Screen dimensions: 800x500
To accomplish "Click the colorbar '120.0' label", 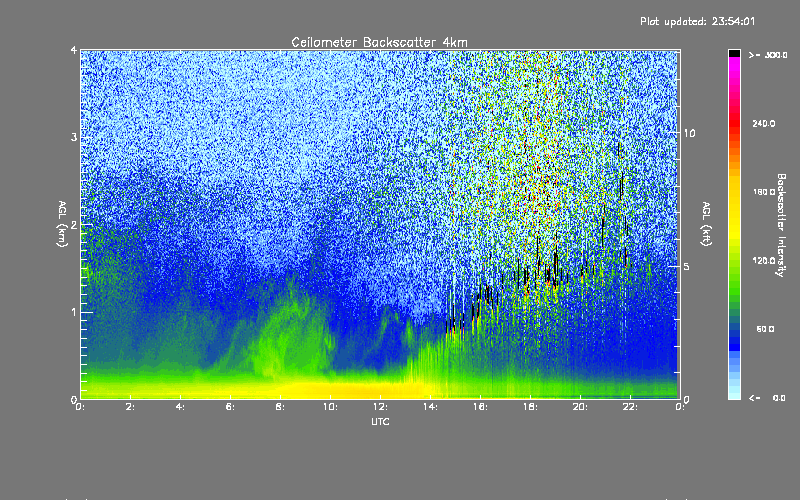I will pos(764,260).
